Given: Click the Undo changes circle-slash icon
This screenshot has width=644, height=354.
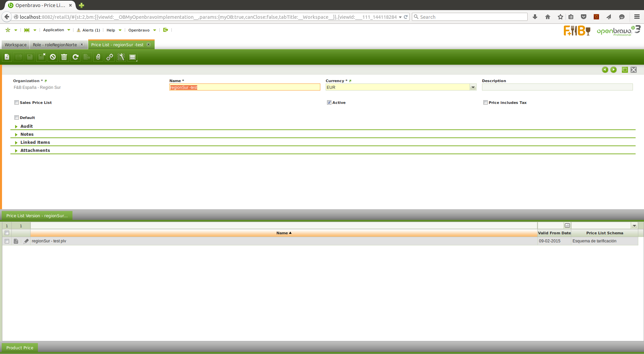Looking at the screenshot, I should point(53,57).
